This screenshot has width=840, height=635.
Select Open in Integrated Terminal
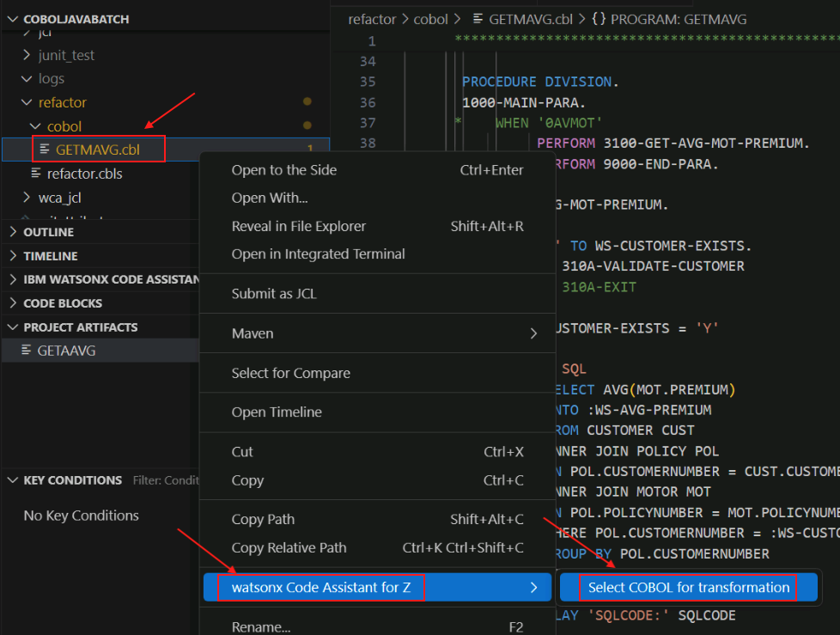[377, 254]
